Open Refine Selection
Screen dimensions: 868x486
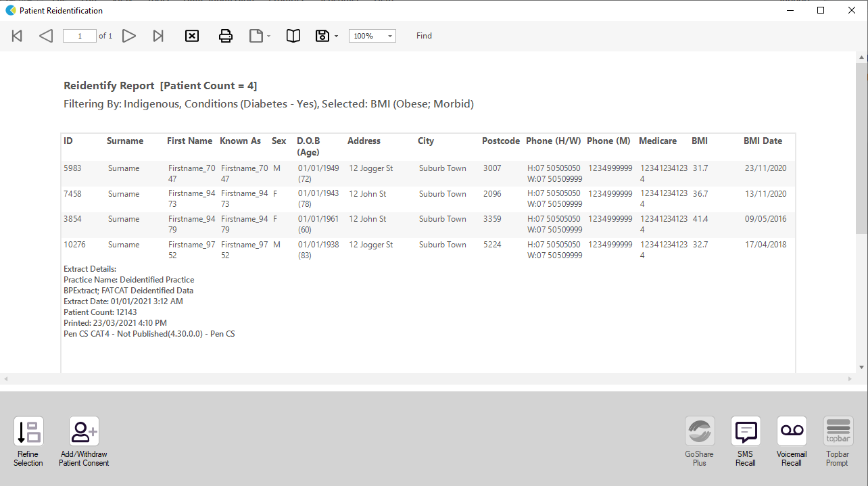pos(28,441)
